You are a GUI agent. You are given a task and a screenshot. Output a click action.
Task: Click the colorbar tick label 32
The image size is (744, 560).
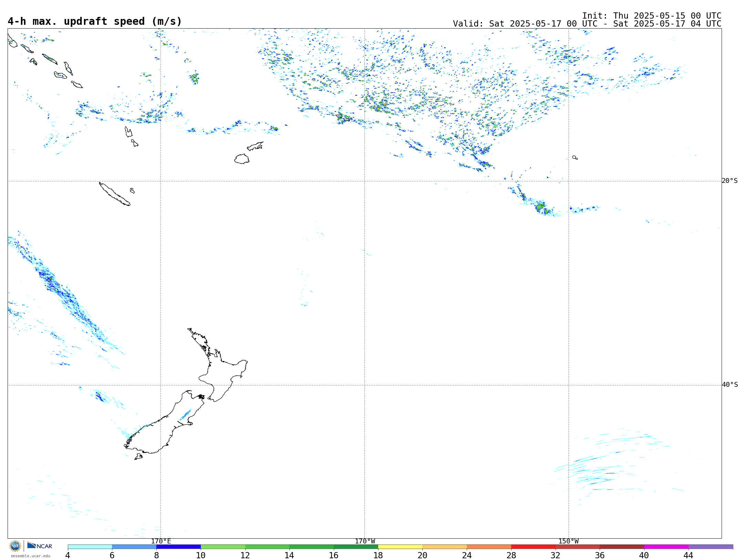(x=556, y=556)
